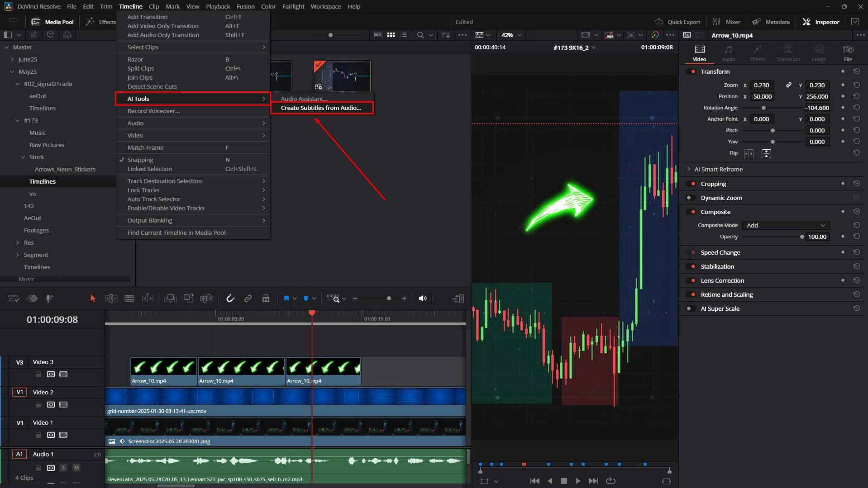This screenshot has height=488, width=868.
Task: Select the Arrows_Neon_Stickers bin
Action: coord(65,169)
